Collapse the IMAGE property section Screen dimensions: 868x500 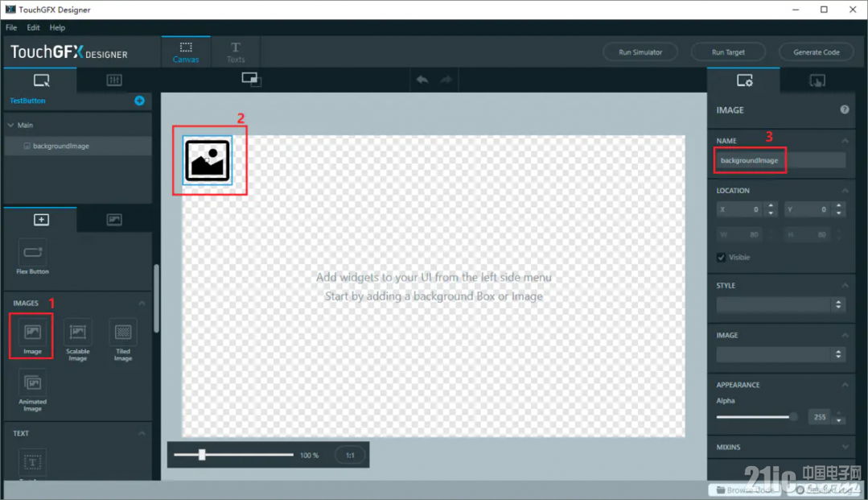coord(845,336)
